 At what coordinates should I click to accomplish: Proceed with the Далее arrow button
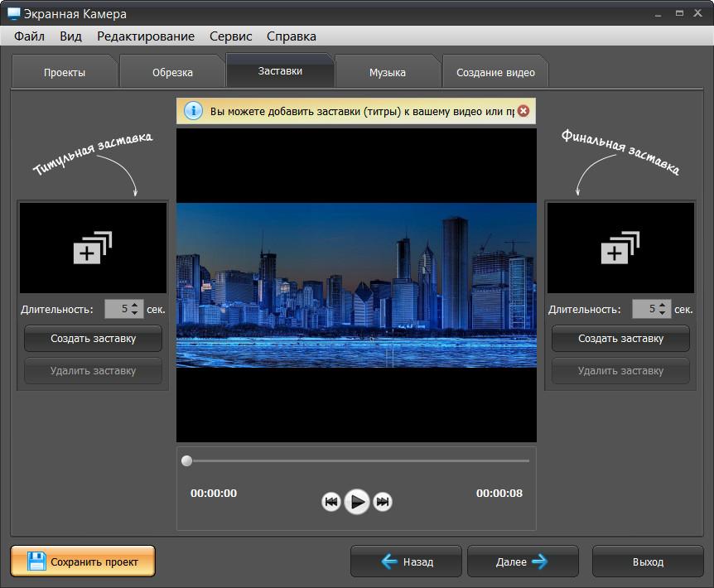[523, 561]
